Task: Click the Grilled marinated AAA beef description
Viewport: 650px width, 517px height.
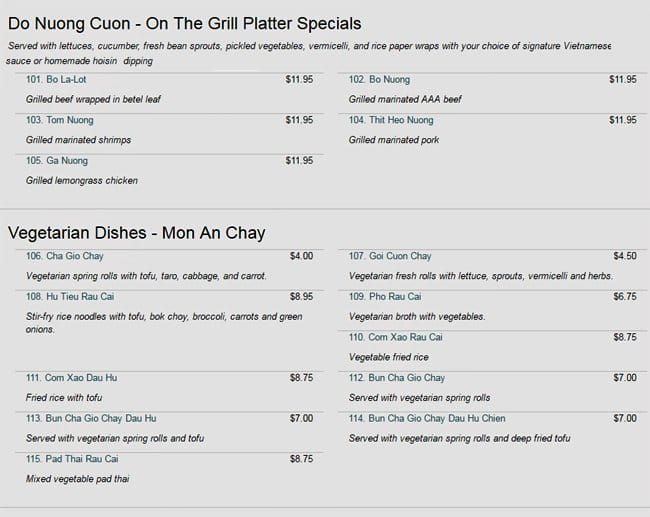Action: tap(403, 100)
